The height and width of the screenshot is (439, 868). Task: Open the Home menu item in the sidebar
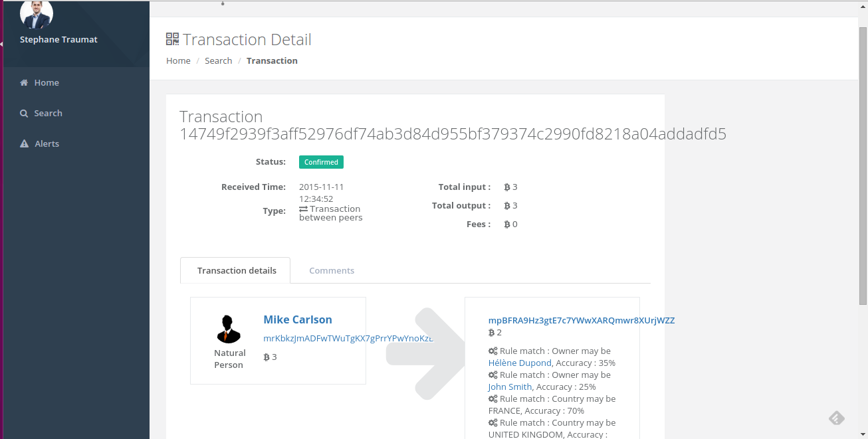point(76,83)
